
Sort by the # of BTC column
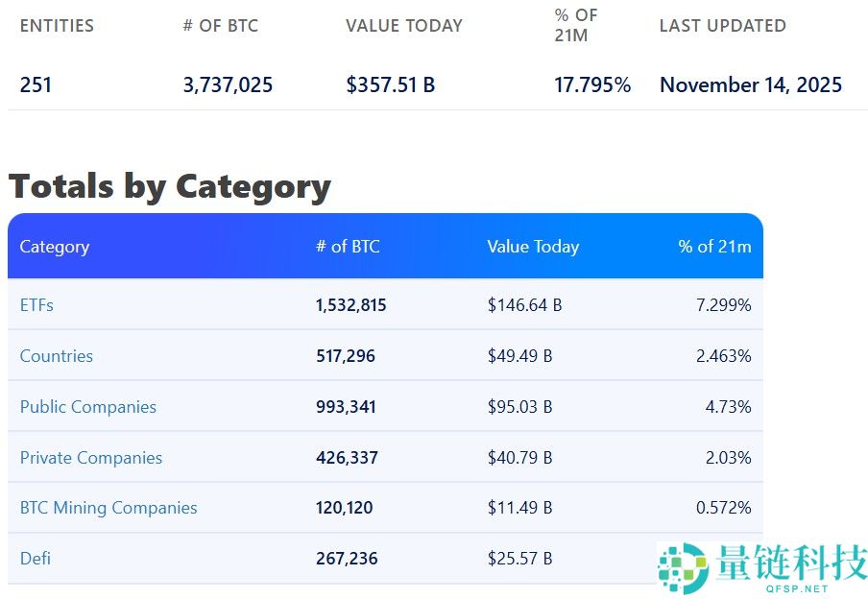point(348,247)
